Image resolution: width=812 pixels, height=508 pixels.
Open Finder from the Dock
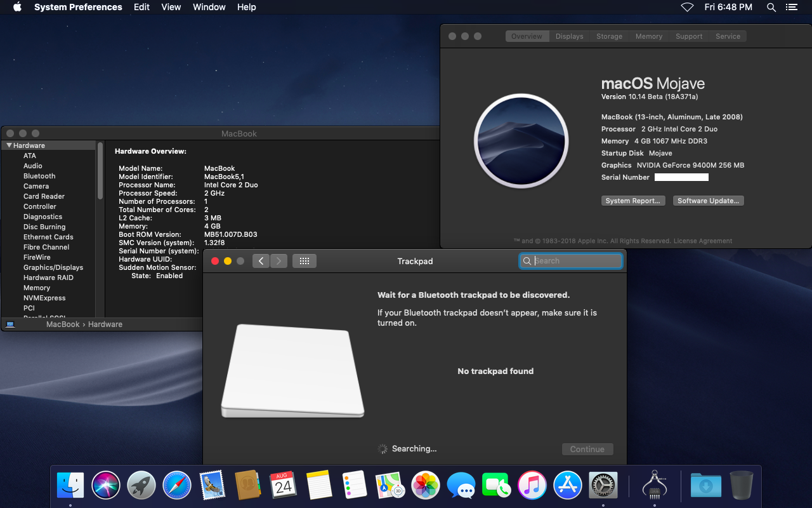[70, 486]
